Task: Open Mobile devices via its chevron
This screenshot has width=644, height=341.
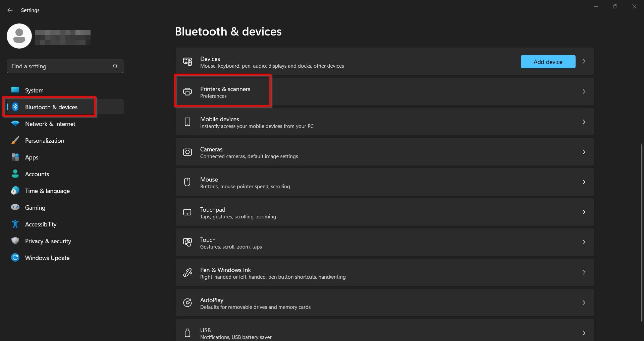Action: click(x=584, y=122)
